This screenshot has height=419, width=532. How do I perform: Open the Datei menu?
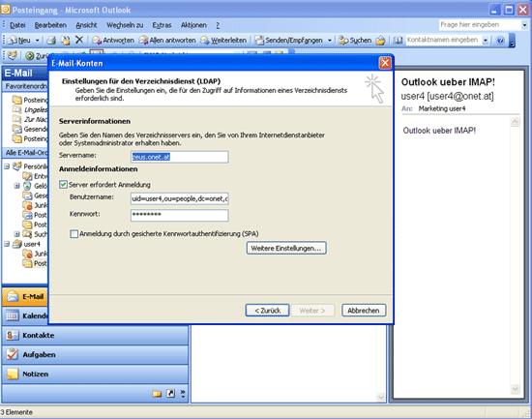(x=17, y=25)
